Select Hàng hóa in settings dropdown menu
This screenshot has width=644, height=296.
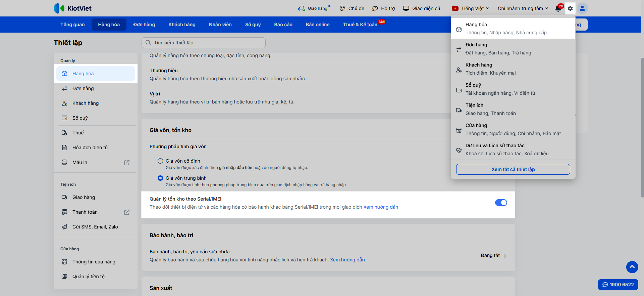pyautogui.click(x=513, y=29)
